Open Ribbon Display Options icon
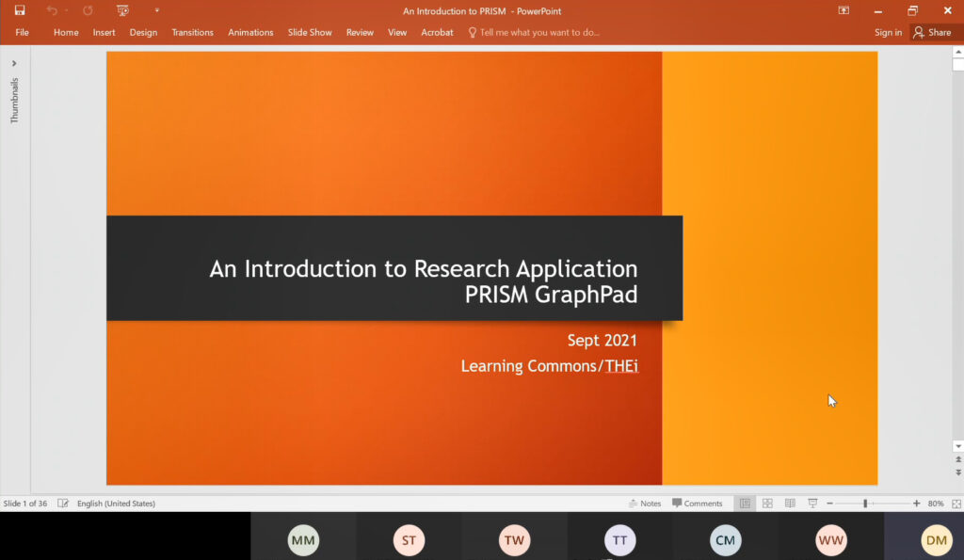Viewport: 964px width, 560px height. (x=843, y=10)
